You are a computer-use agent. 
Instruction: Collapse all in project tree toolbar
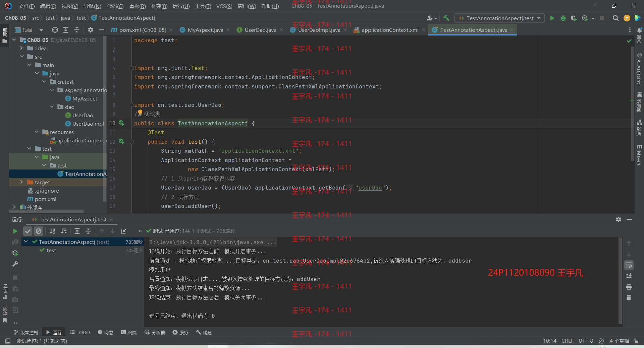point(77,30)
